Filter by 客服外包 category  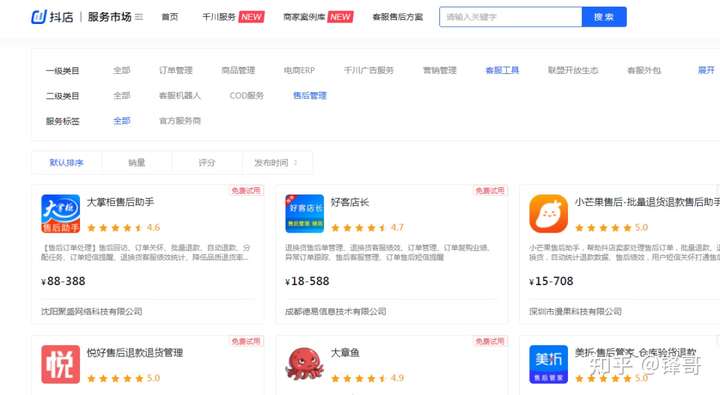click(644, 70)
